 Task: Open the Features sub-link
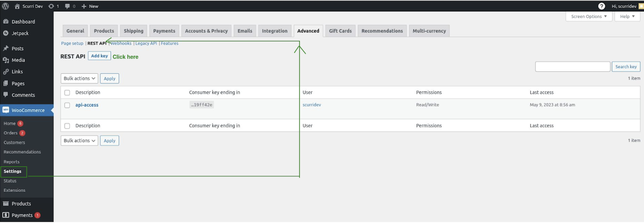(x=169, y=43)
